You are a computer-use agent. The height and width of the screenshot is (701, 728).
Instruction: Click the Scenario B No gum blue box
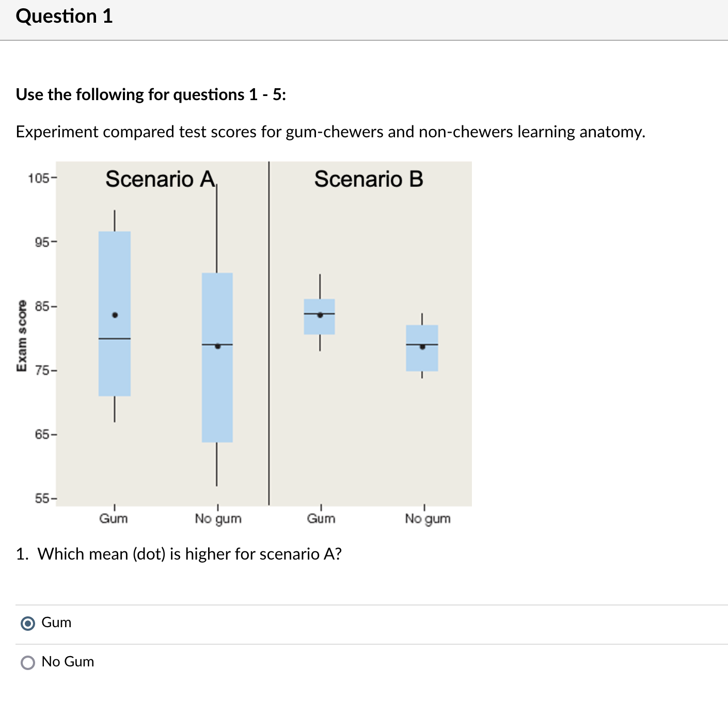(x=422, y=348)
